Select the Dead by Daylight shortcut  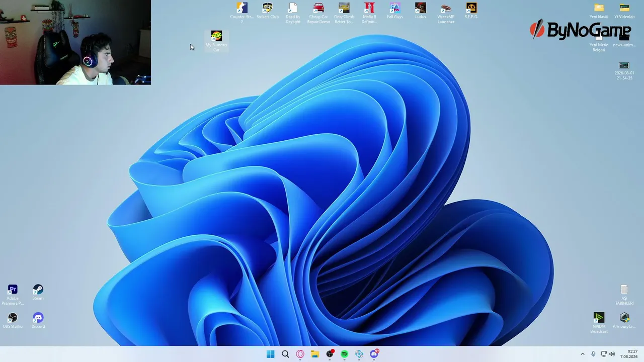tap(293, 13)
